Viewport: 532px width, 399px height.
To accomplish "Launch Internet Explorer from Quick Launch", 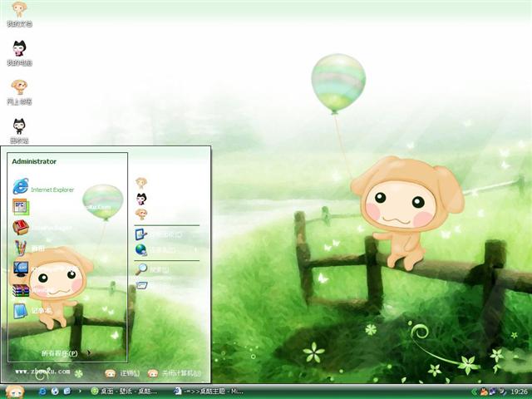I will (x=42, y=392).
